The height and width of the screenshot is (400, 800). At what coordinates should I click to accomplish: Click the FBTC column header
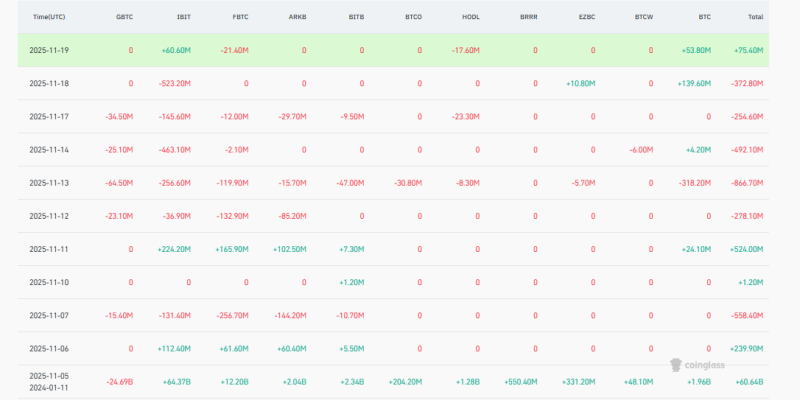240,18
